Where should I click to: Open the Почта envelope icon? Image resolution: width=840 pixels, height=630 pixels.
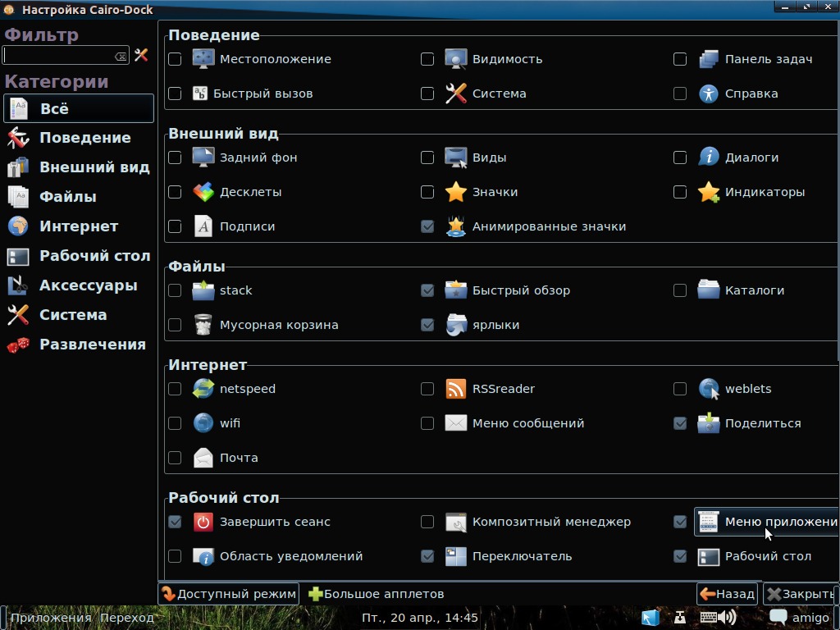203,458
